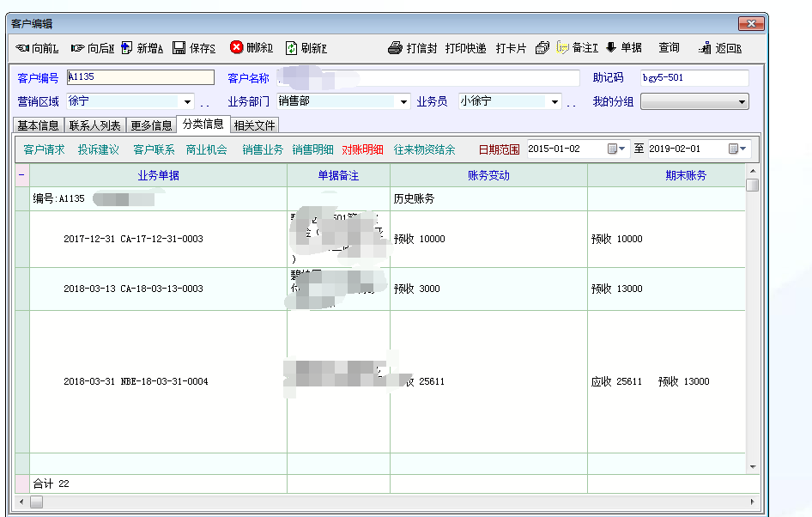Click the 向后 (next record) toolbar icon

(78, 48)
